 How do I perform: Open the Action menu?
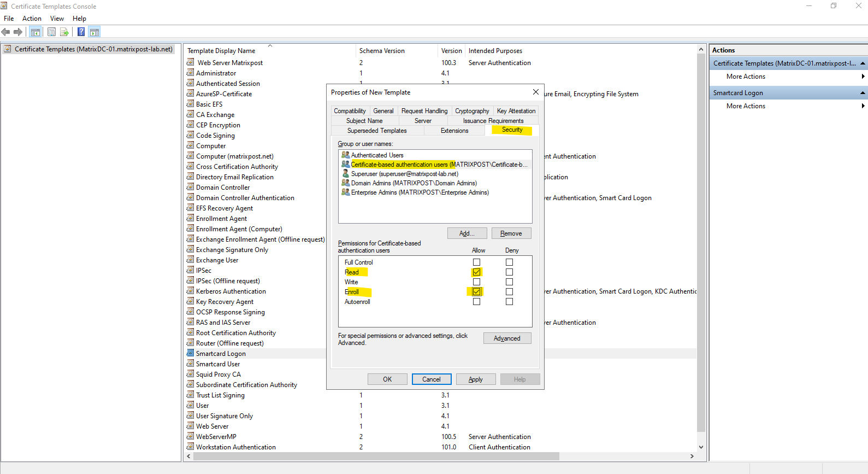click(x=32, y=19)
